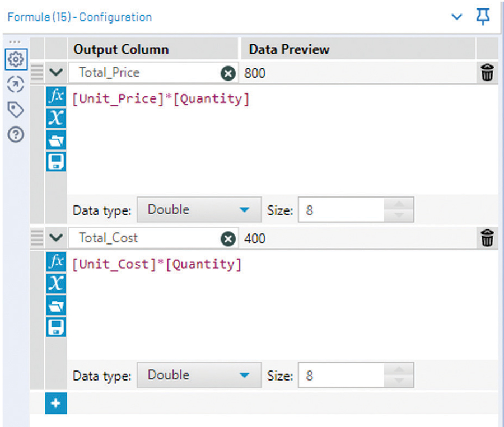The image size is (504, 427).
Task: Click the fx functions icon for Total_Price
Action: (x=57, y=96)
